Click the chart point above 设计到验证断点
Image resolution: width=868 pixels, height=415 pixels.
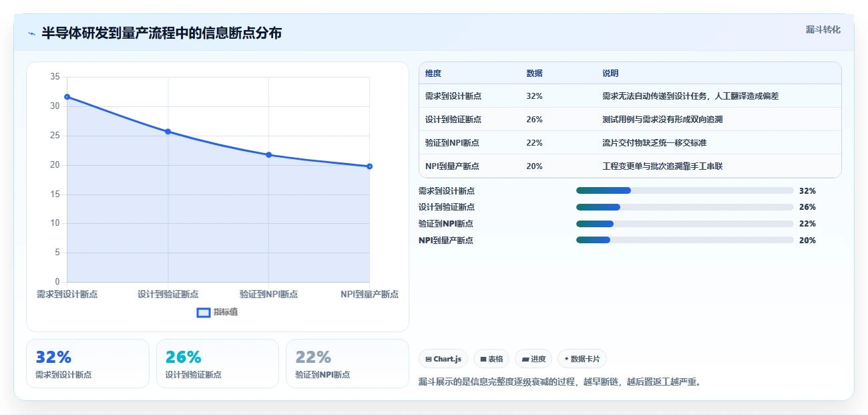(x=168, y=132)
